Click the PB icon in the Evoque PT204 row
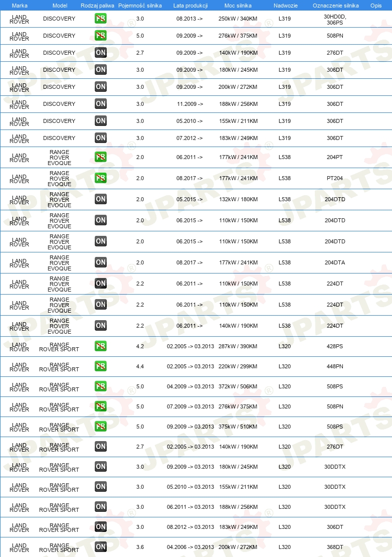 pyautogui.click(x=101, y=178)
